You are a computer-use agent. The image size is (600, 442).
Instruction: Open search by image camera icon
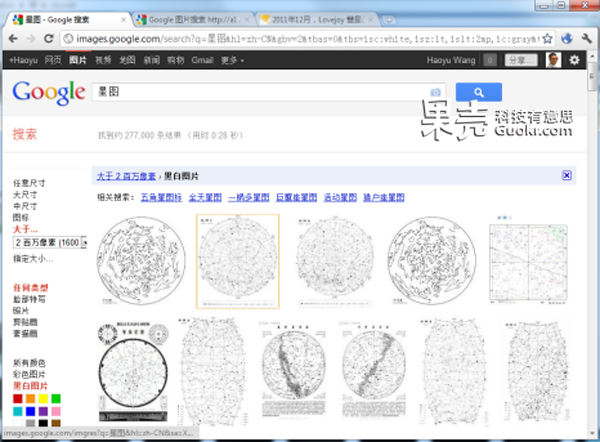[x=435, y=93]
